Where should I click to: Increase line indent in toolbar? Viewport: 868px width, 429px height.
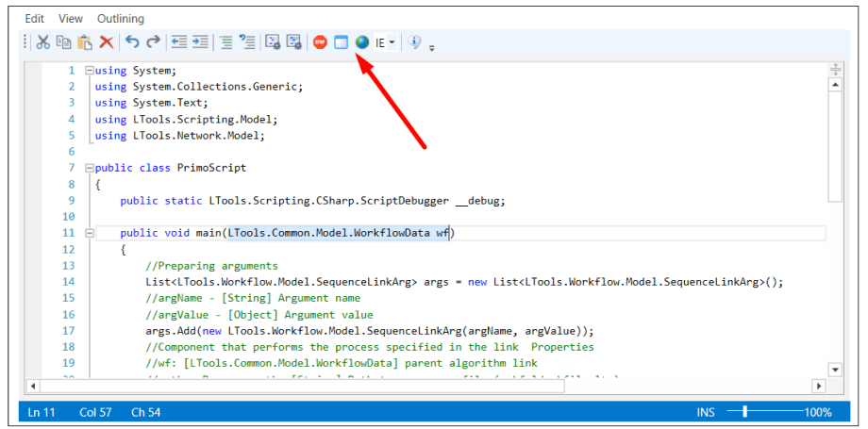click(200, 42)
